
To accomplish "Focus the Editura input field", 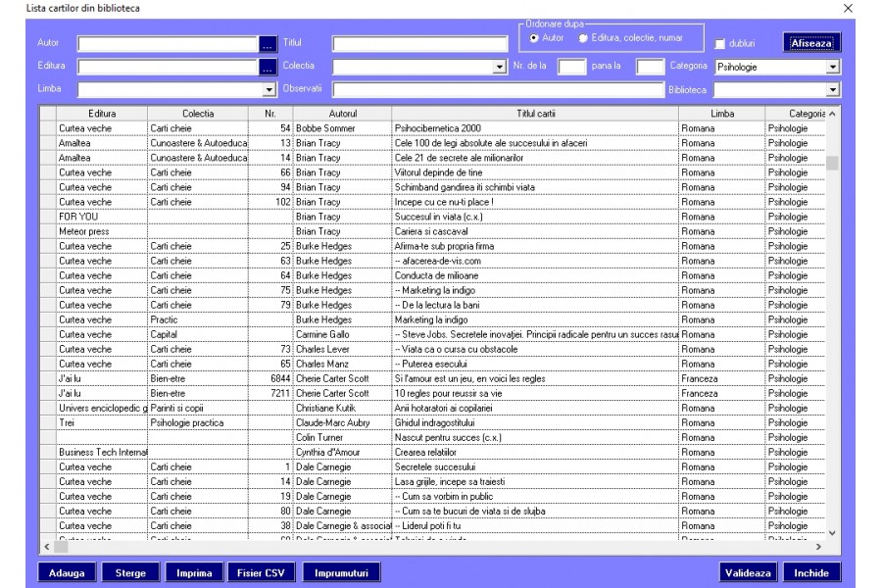I will coord(169,67).
